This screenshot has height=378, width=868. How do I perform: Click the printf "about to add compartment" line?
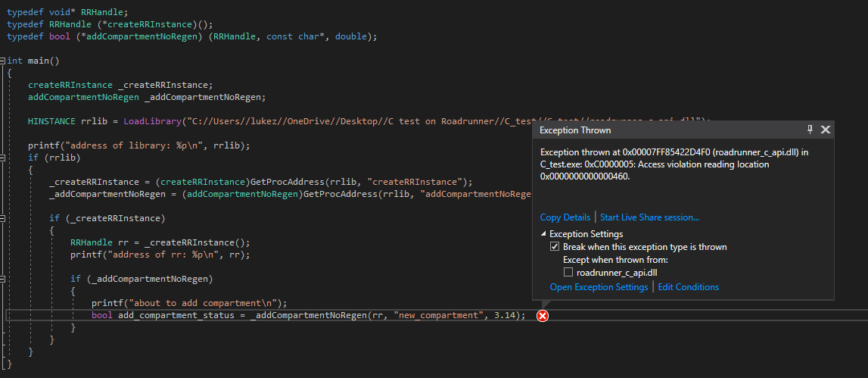click(x=189, y=303)
